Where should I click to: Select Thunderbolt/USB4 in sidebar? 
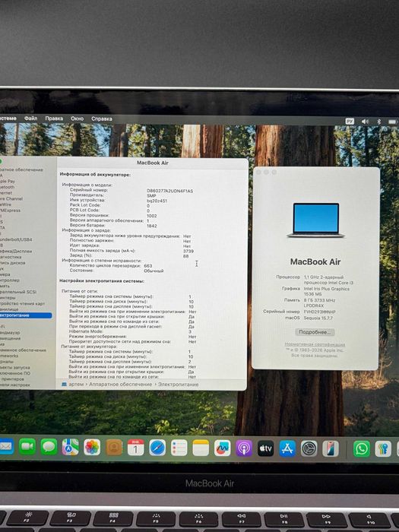click(x=16, y=239)
